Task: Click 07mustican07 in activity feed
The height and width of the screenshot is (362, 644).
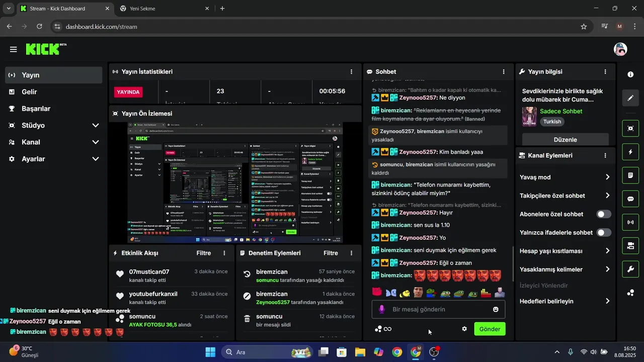Action: click(x=149, y=272)
